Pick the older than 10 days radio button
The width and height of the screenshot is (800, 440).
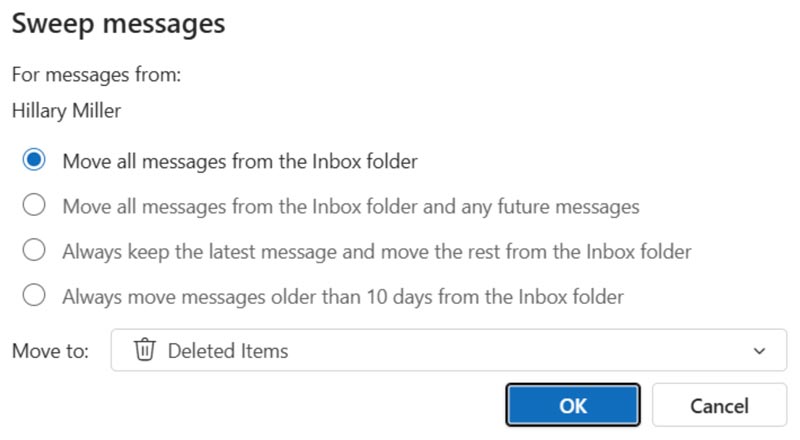tap(34, 295)
